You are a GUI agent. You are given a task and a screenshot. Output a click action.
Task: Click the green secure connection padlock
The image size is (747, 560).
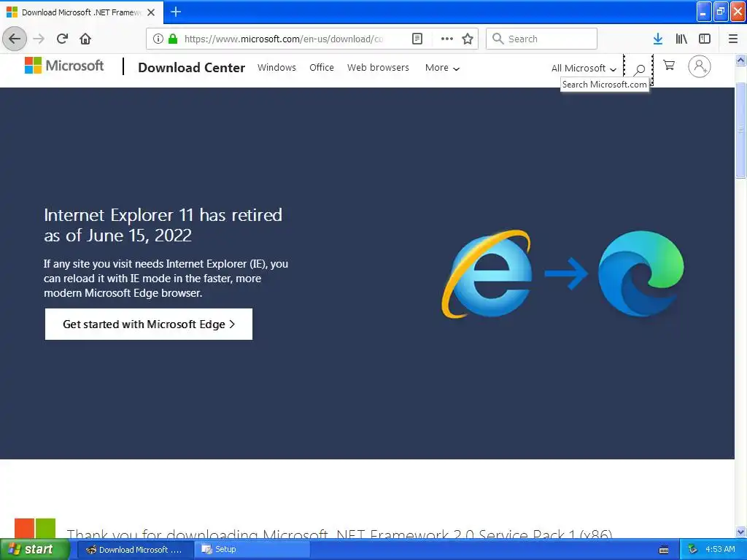point(173,39)
